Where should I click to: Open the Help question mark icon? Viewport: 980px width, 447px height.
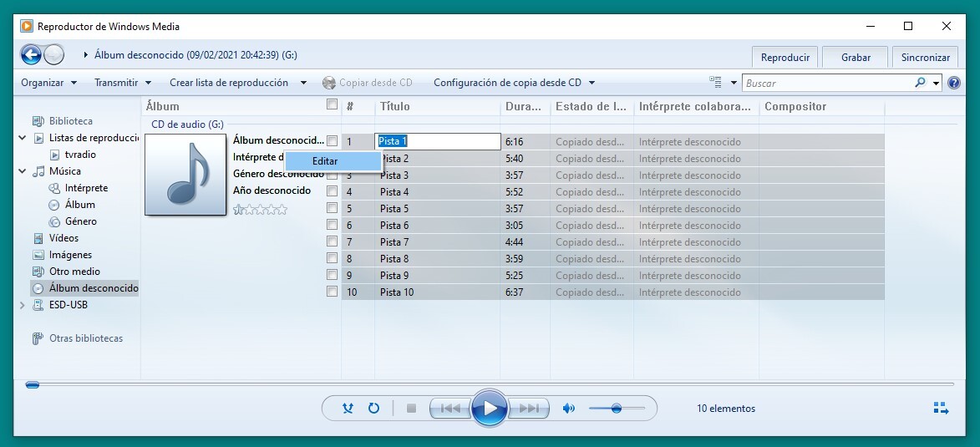[954, 83]
